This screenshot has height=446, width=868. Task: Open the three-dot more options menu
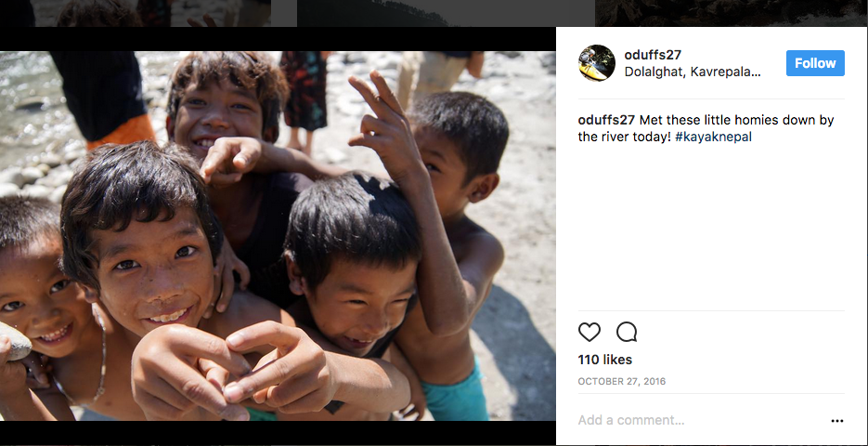(837, 421)
